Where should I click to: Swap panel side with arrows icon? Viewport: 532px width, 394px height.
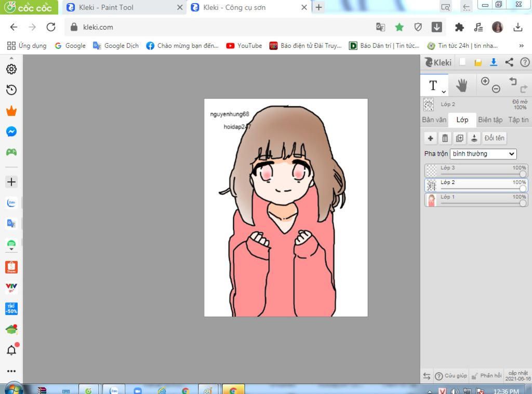point(427,376)
